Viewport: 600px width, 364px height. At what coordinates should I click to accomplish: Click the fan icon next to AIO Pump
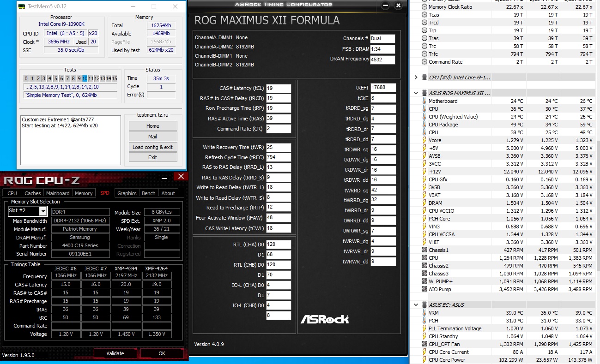coord(424,289)
